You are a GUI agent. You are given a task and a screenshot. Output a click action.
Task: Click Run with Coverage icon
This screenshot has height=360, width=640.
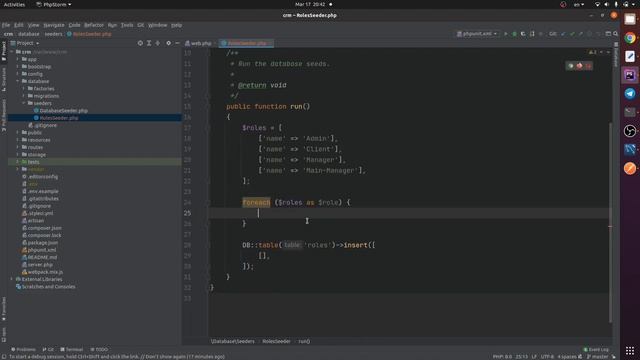523,34
